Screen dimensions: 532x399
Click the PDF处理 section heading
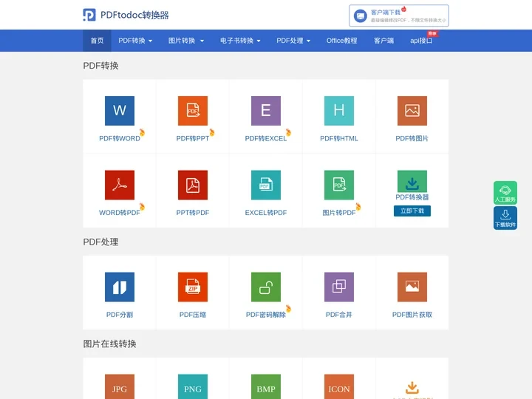tap(100, 242)
